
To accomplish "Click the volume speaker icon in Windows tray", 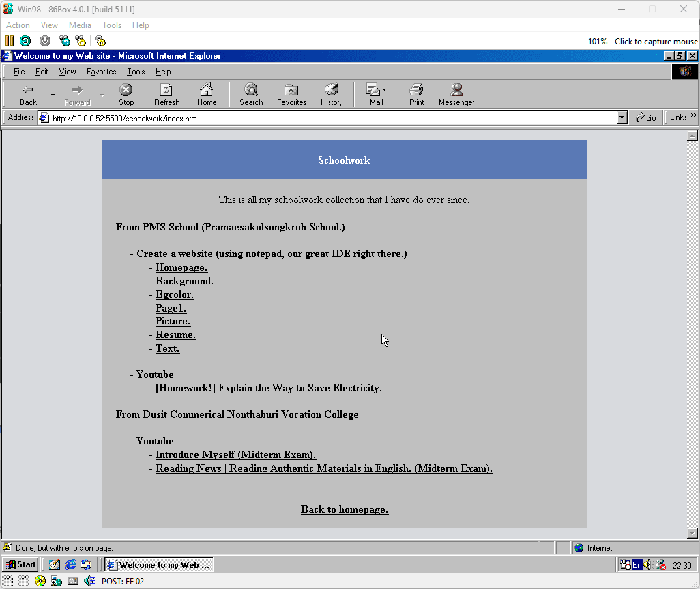I will pyautogui.click(x=647, y=564).
